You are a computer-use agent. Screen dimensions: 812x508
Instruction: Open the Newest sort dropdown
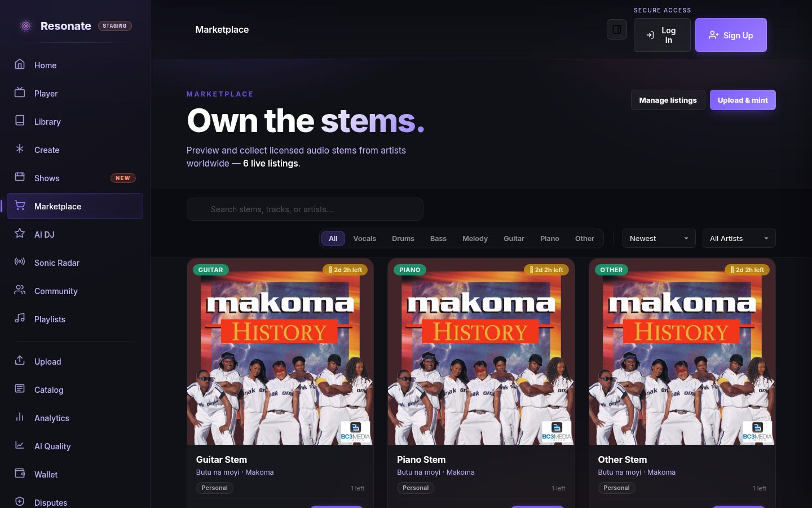pyautogui.click(x=659, y=238)
